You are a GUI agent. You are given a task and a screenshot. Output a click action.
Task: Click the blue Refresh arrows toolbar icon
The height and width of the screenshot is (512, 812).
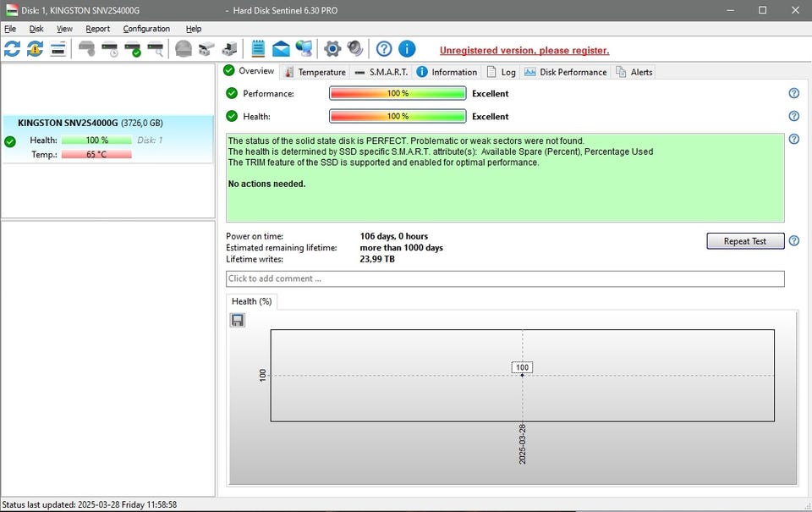12,49
